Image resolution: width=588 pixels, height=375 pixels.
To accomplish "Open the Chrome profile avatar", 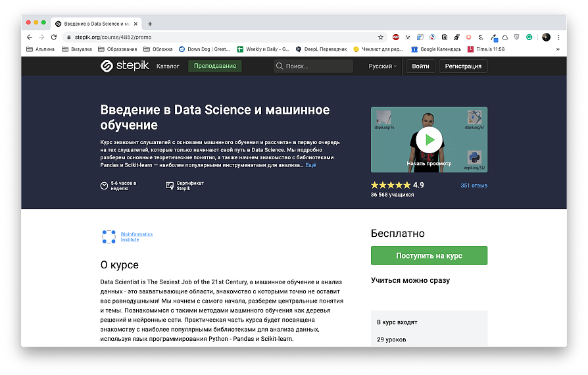I will click(546, 37).
